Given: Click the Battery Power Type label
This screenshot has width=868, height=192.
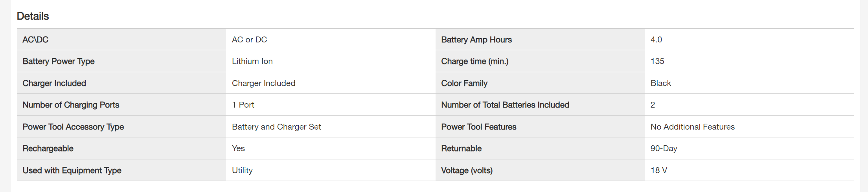Looking at the screenshot, I should [59, 61].
